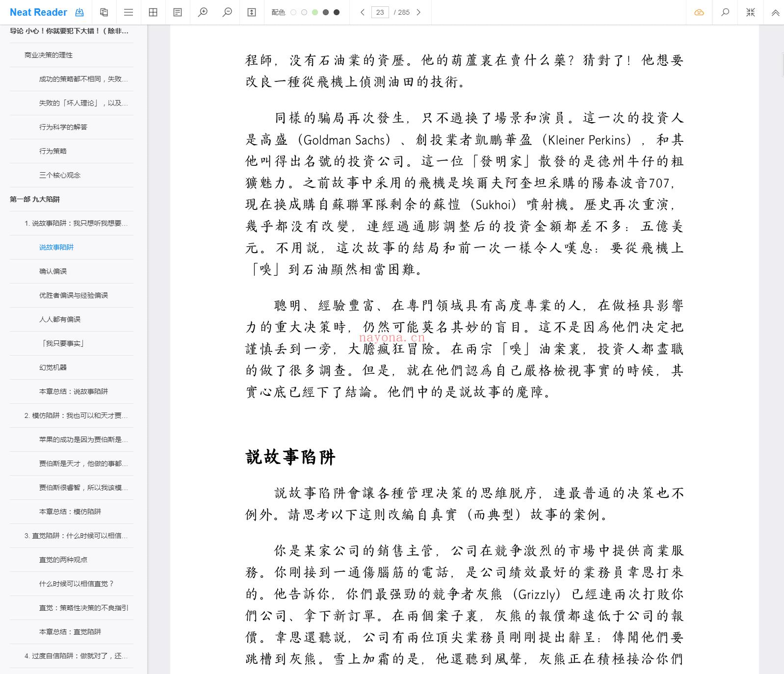Click the Kleiner Perkins text in the paragraph
The image size is (784, 674).
click(588, 140)
